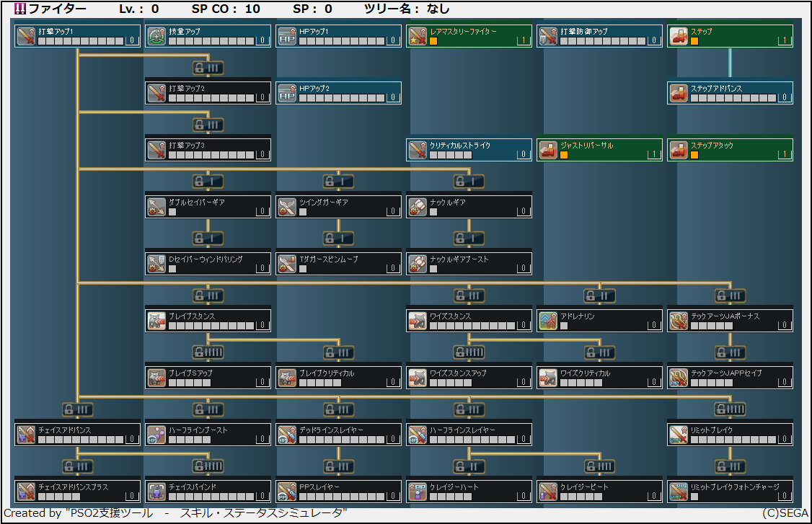Screen dimensions: 812x524
Task: Click the ナックルギアブースト skill icon
Action: [418, 264]
